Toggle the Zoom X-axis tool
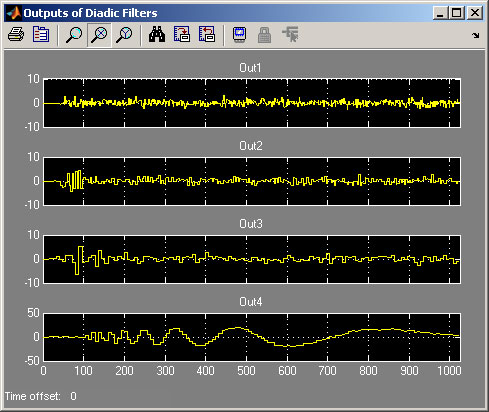This screenshot has width=489, height=412. (99, 35)
